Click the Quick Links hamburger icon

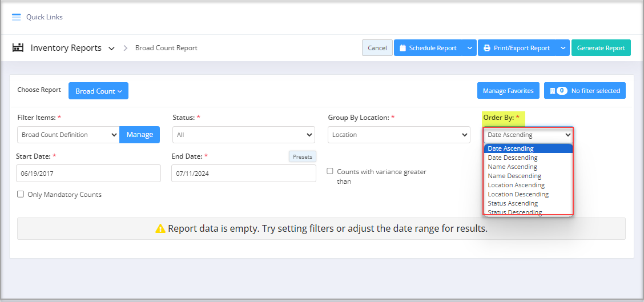tap(16, 17)
